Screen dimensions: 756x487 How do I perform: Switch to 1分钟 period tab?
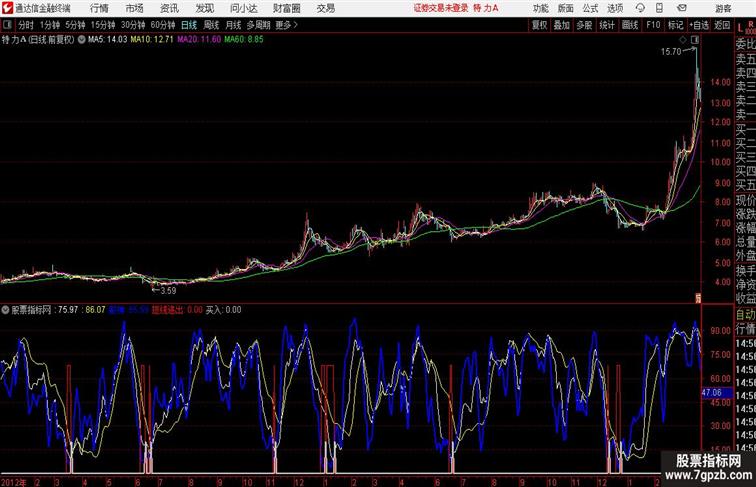click(50, 25)
